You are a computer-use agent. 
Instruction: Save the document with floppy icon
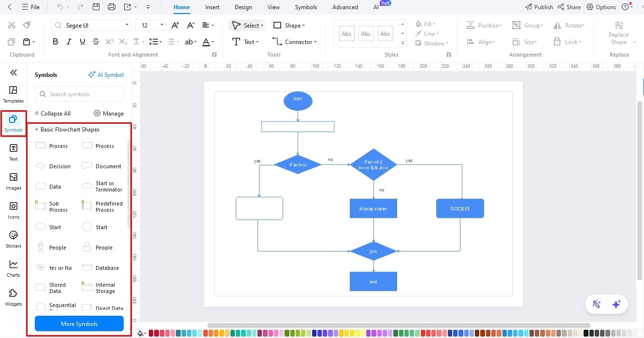point(96,7)
